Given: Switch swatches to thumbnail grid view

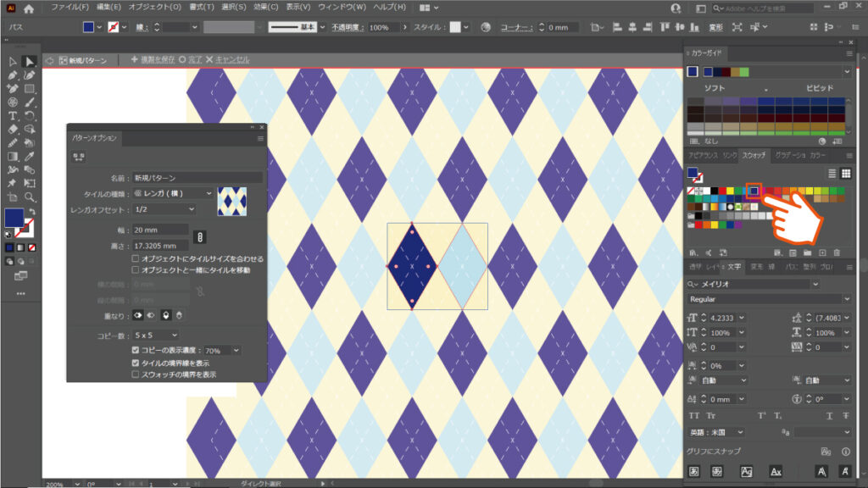Looking at the screenshot, I should (846, 174).
